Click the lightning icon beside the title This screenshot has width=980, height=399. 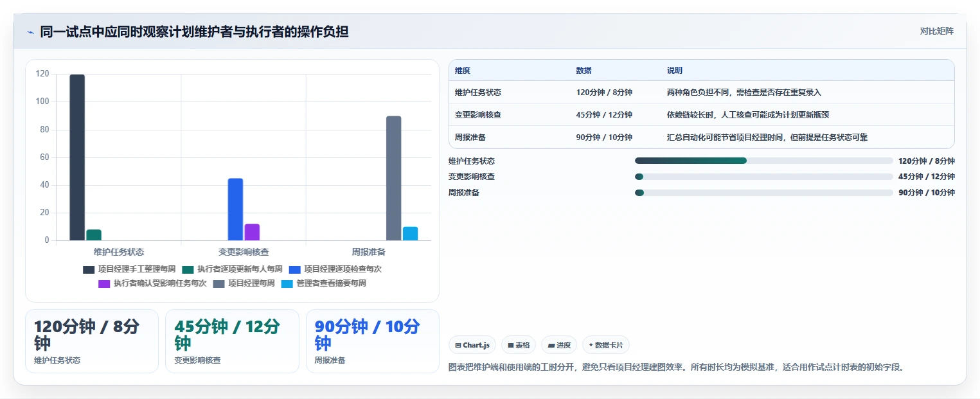(30, 32)
